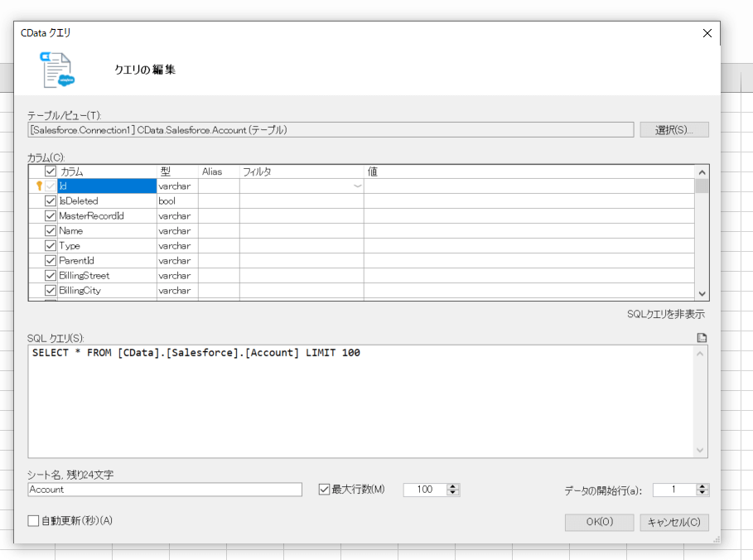
Task: Click the columns list scroll down arrow
Action: [702, 293]
